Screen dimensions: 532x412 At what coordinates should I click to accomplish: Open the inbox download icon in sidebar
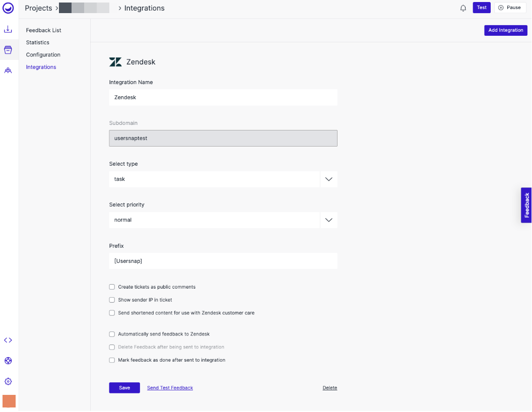(x=8, y=30)
